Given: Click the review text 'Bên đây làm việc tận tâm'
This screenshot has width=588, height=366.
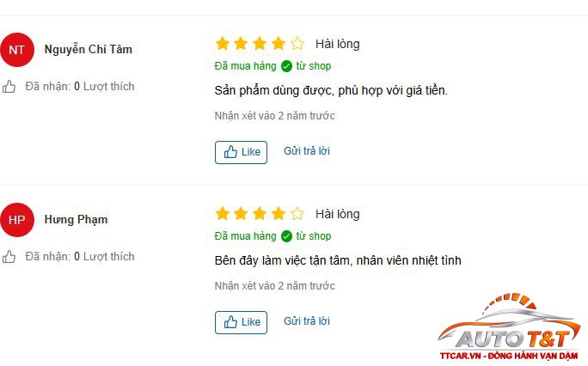Looking at the screenshot, I should coord(337,260).
